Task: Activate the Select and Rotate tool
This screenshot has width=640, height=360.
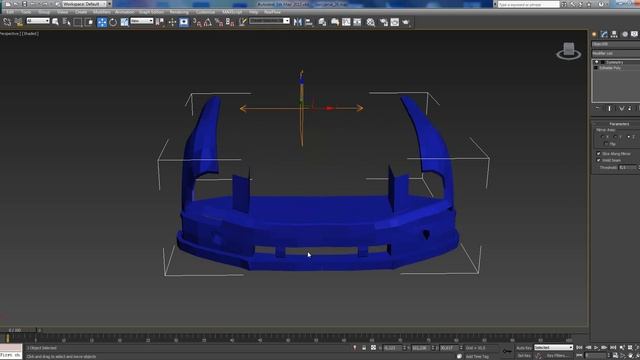Action: [x=113, y=22]
